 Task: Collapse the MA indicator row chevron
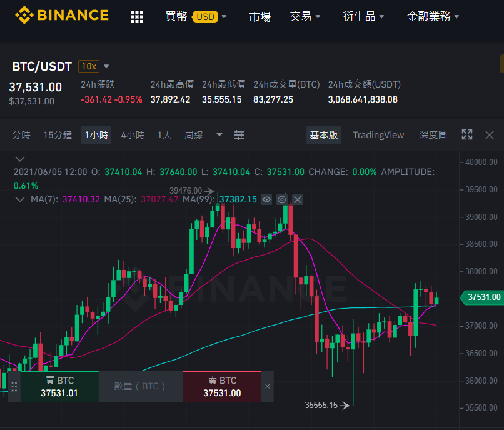coord(20,199)
